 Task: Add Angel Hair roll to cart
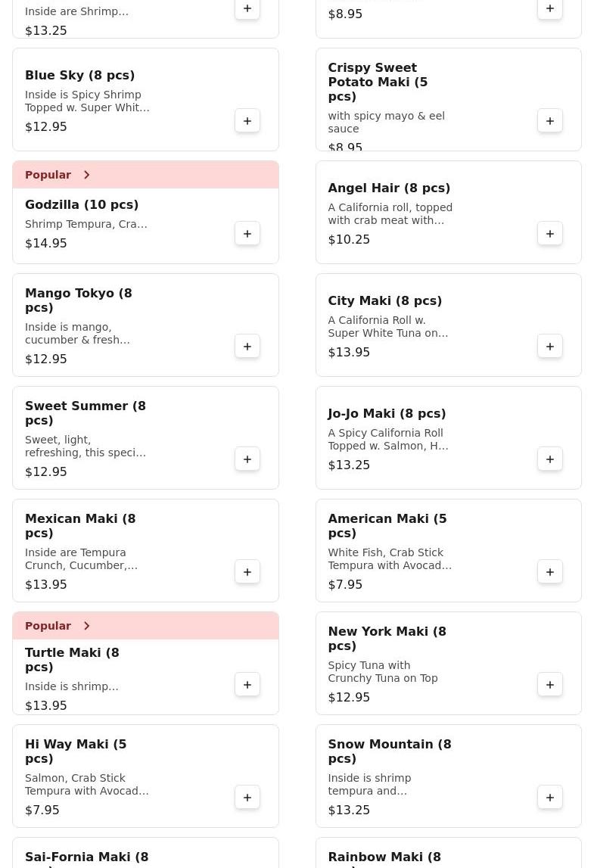(550, 234)
